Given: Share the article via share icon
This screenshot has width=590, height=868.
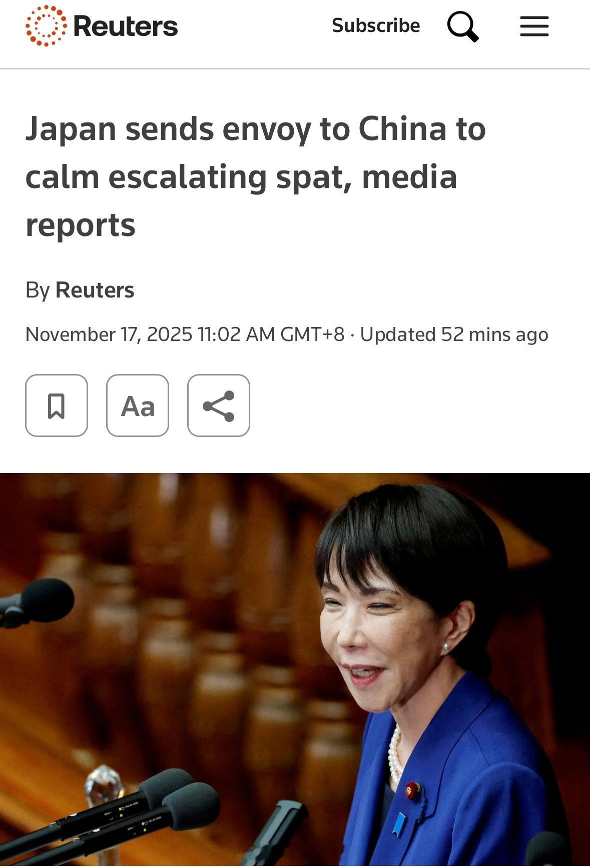Looking at the screenshot, I should [219, 405].
